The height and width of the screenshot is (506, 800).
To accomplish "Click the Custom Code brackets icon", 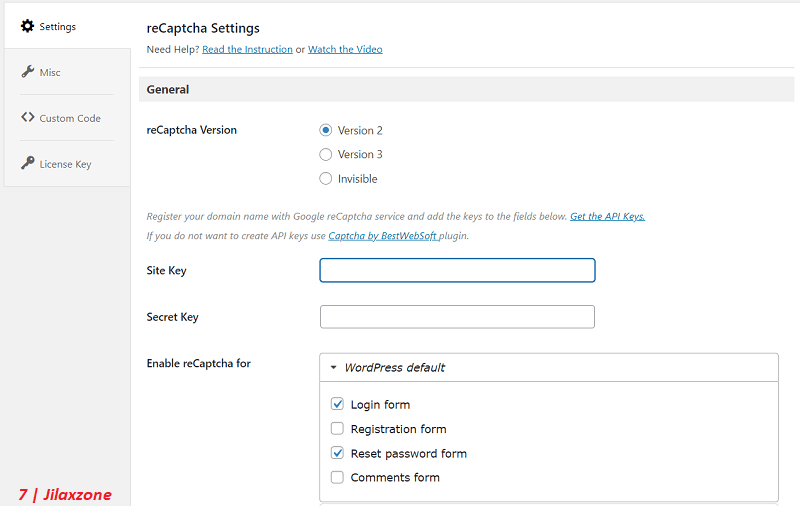I will point(28,117).
